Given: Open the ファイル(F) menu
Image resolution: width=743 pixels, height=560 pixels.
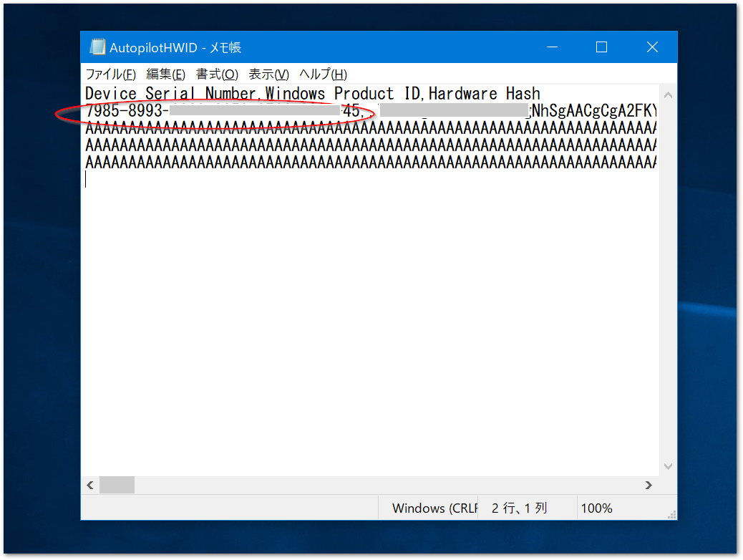Looking at the screenshot, I should [x=110, y=74].
